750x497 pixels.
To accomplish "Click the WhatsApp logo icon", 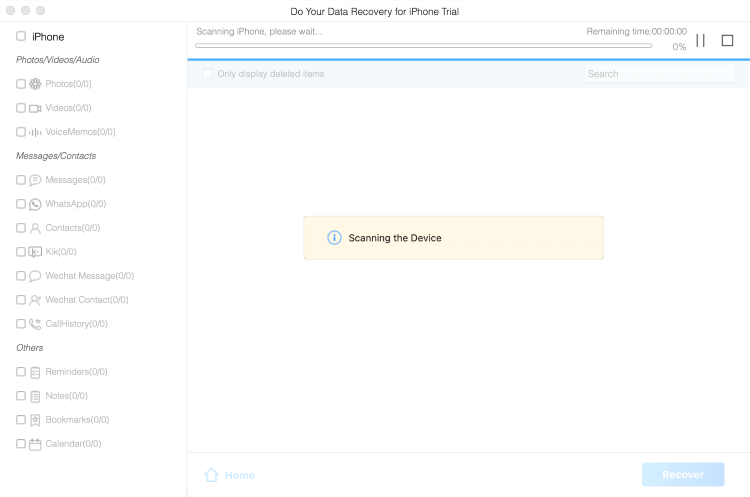I will coord(35,204).
